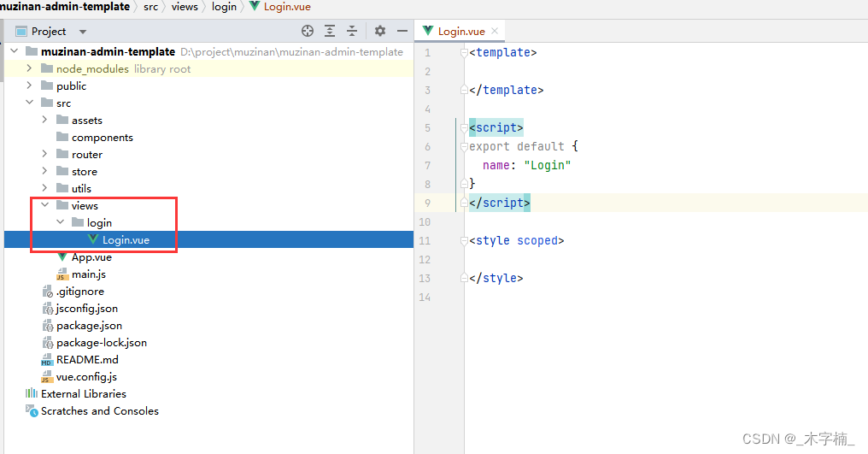868x454 pixels.
Task: Switch to the Login.vue editor tab
Action: pos(461,31)
